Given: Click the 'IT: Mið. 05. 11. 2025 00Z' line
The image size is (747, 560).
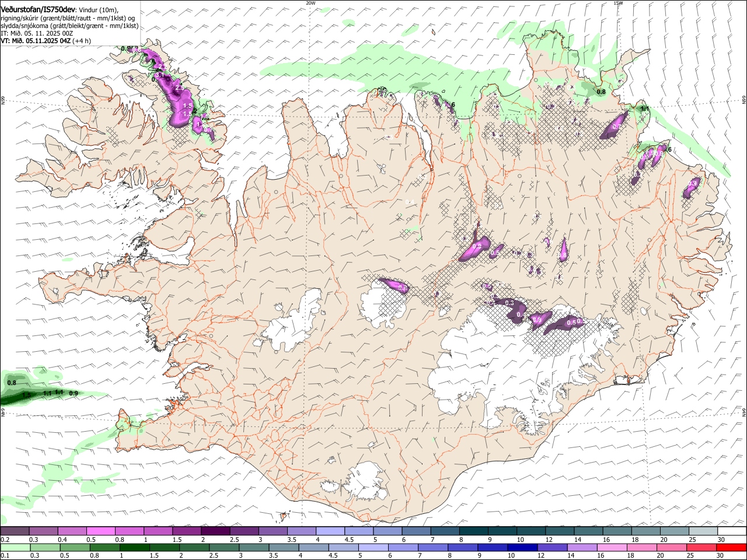Looking at the screenshot, I should point(37,33).
